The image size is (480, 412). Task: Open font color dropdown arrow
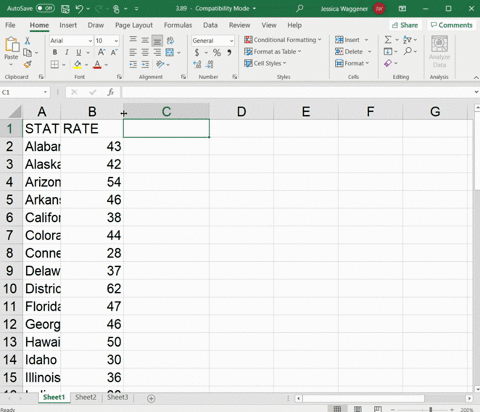106,65
